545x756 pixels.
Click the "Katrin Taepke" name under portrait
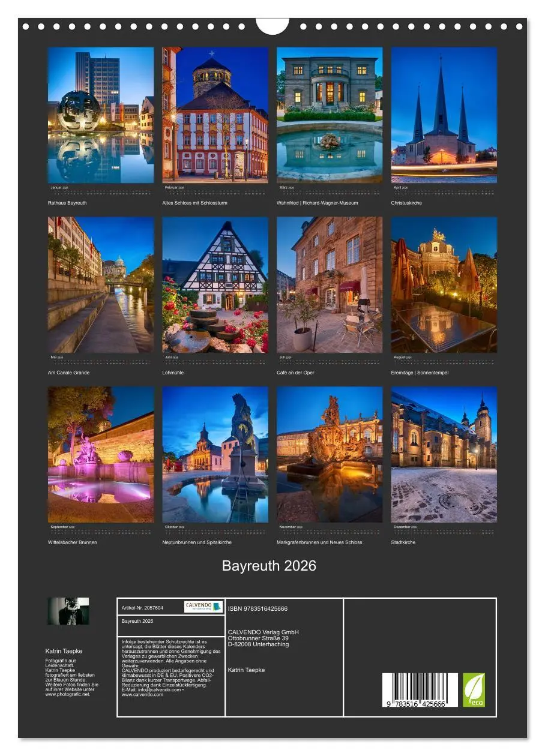click(64, 651)
